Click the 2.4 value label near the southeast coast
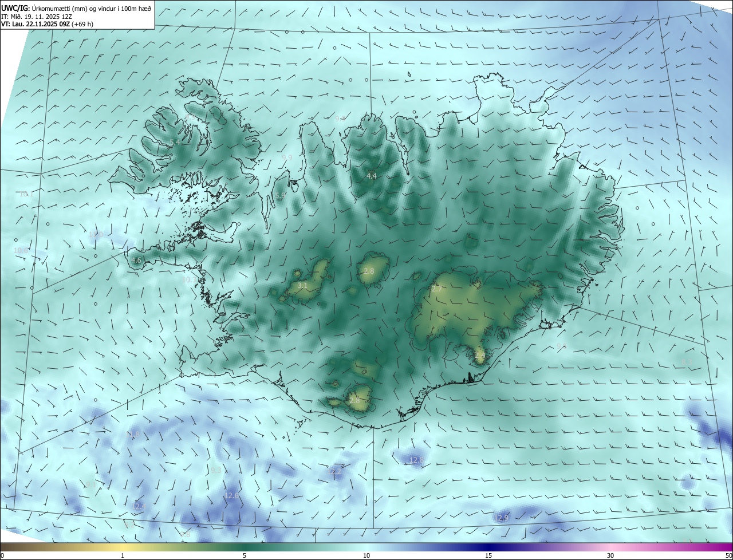Image resolution: width=733 pixels, height=560 pixels. [x=480, y=356]
